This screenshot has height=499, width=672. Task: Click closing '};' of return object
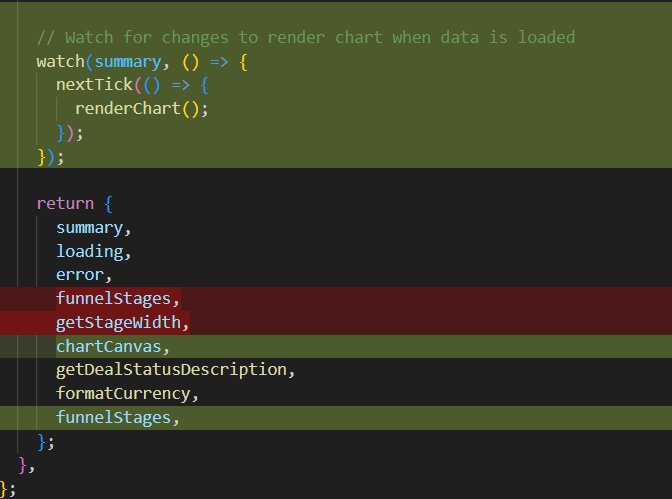(46, 442)
